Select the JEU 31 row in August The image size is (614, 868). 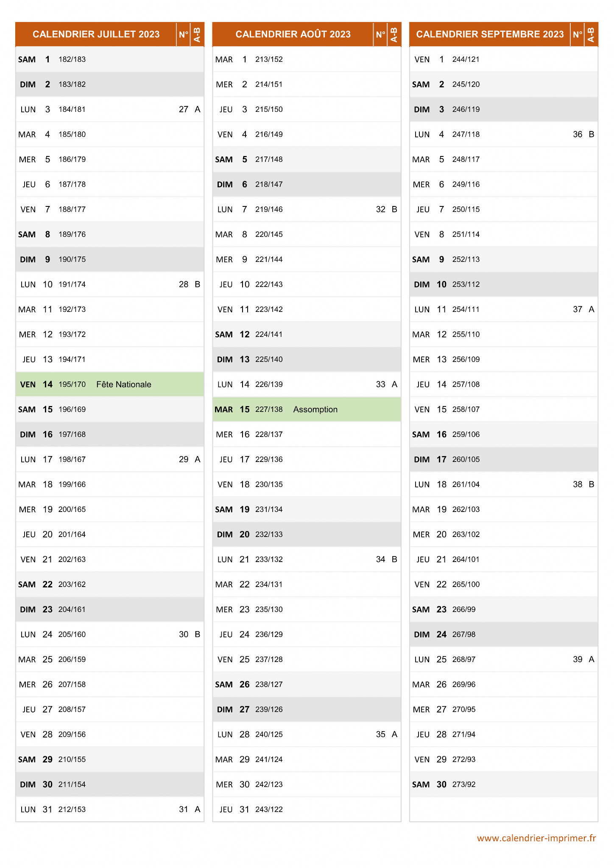[x=307, y=810]
